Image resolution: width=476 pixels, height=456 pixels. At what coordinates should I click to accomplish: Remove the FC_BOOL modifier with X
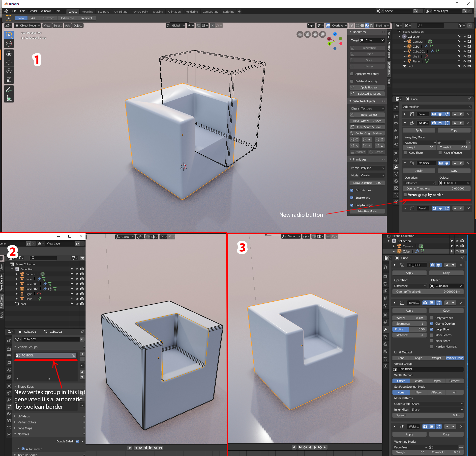tap(468, 163)
